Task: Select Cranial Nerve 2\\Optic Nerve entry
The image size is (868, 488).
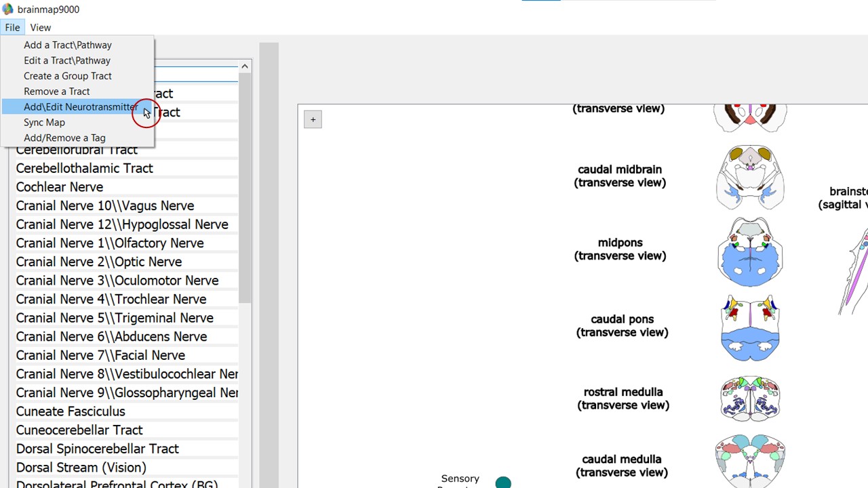Action: click(99, 262)
